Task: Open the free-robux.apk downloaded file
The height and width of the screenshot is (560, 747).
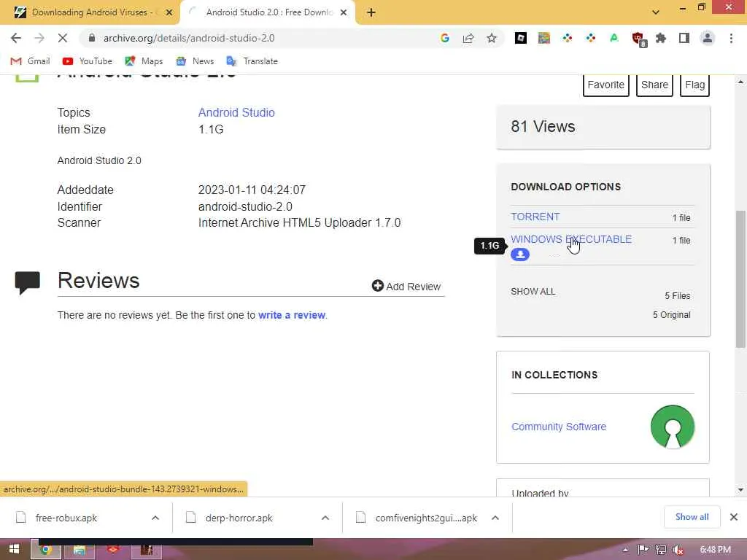Action: (66, 518)
